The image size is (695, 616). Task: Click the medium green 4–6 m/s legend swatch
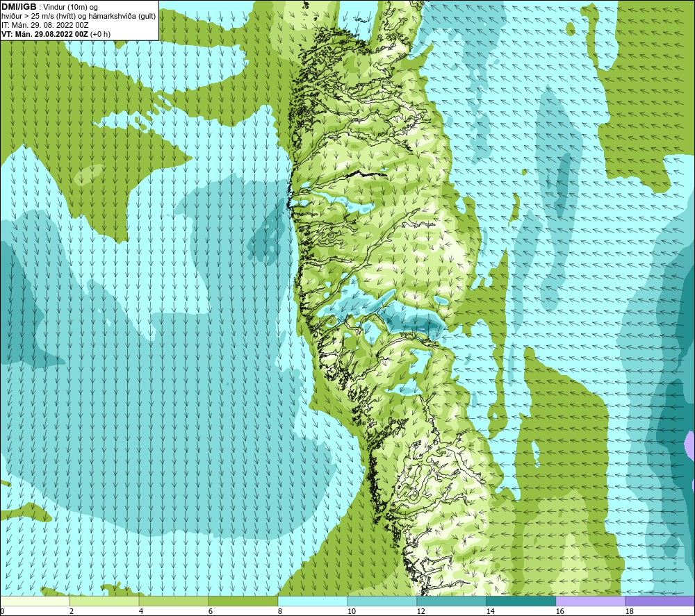pyautogui.click(x=174, y=601)
